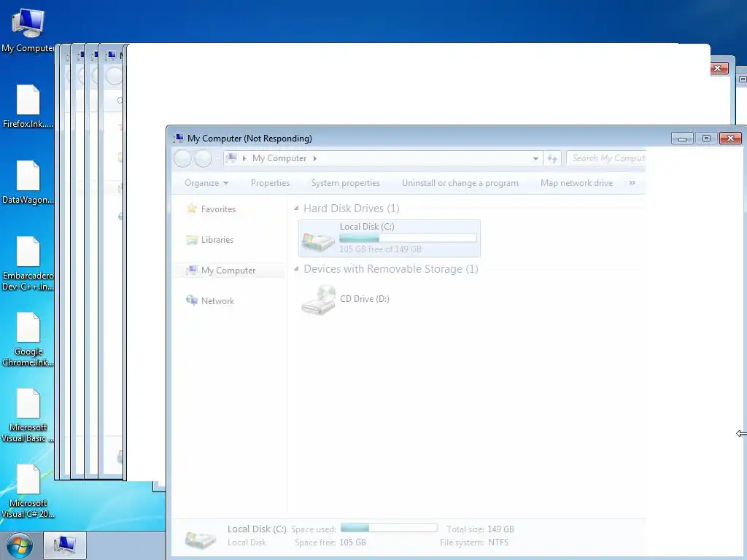This screenshot has width=747, height=560.
Task: Open the Organize dropdown menu
Action: (x=206, y=183)
